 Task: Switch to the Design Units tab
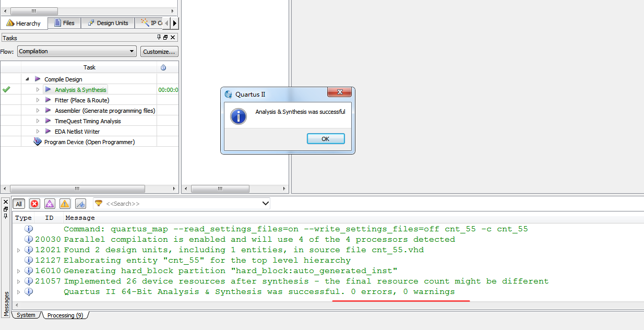pos(108,23)
